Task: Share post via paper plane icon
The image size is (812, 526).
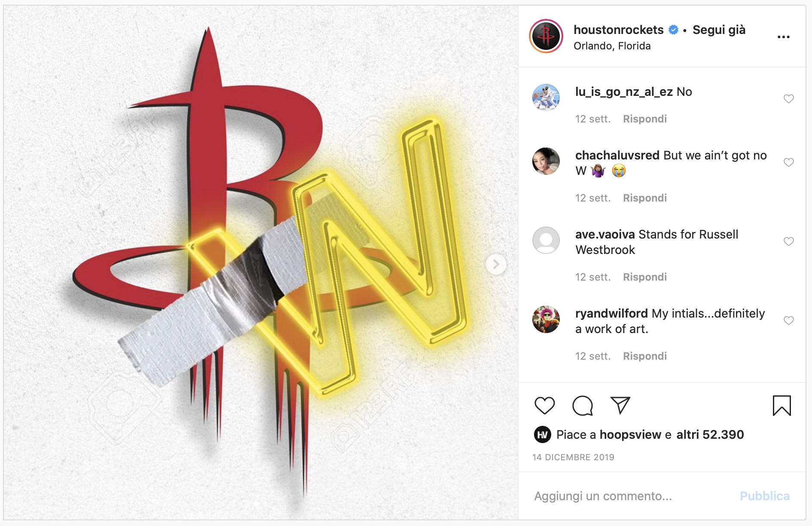Action: (x=620, y=405)
